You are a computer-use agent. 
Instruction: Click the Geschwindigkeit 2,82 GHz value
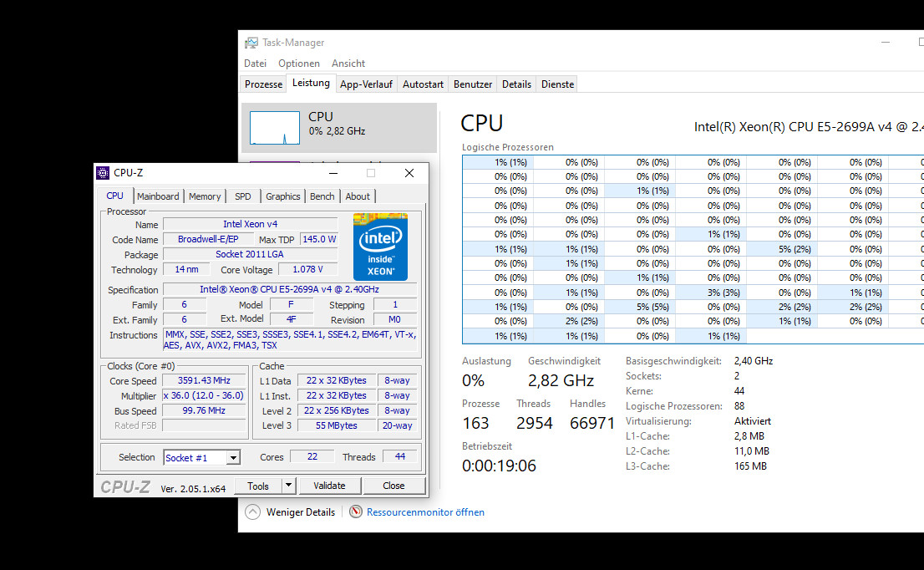click(561, 381)
